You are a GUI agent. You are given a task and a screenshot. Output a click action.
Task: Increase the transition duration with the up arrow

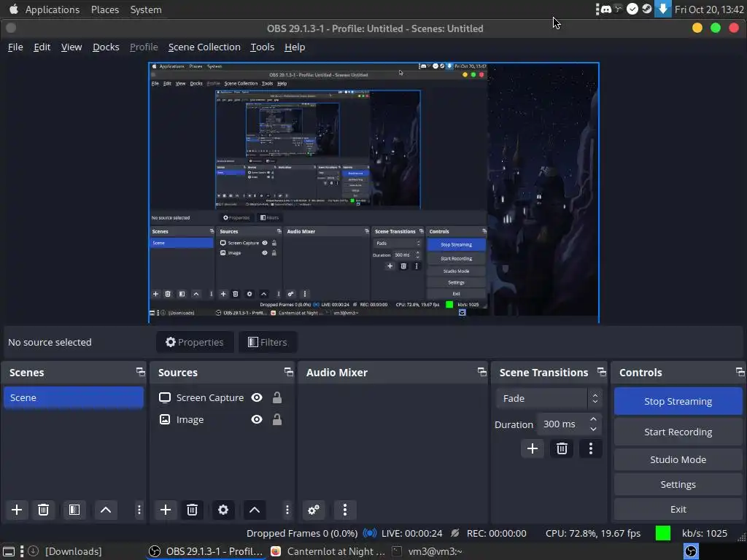593,419
